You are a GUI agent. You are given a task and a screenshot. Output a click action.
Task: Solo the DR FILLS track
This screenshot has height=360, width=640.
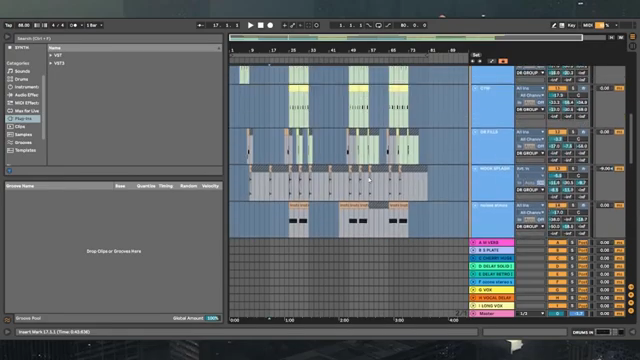pyautogui.click(x=573, y=132)
